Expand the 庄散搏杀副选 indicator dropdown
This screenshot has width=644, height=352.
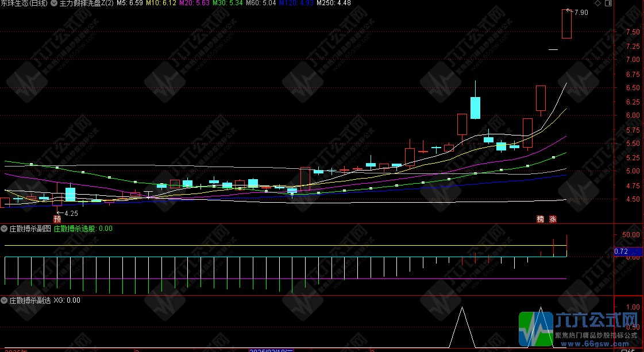[x=4, y=300]
